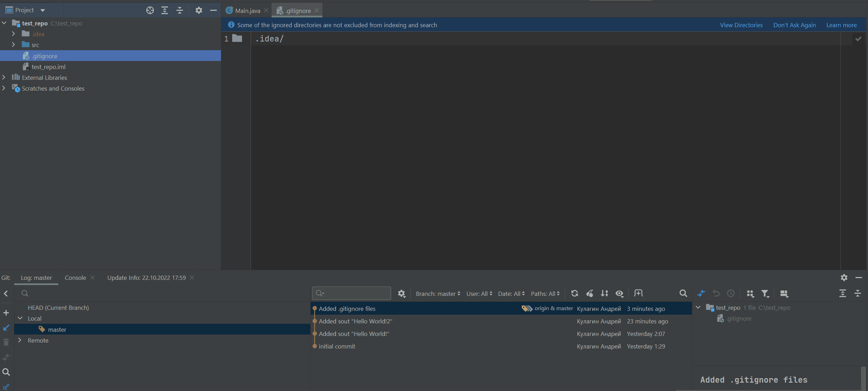Collapse all in commit changes tree
868x391 pixels.
click(858, 293)
